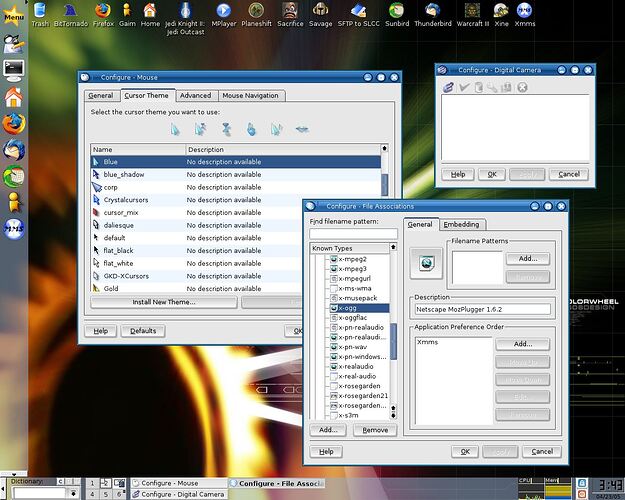Click the Description field showing Netscape MozPlugger
The width and height of the screenshot is (625, 500).
[x=483, y=309]
